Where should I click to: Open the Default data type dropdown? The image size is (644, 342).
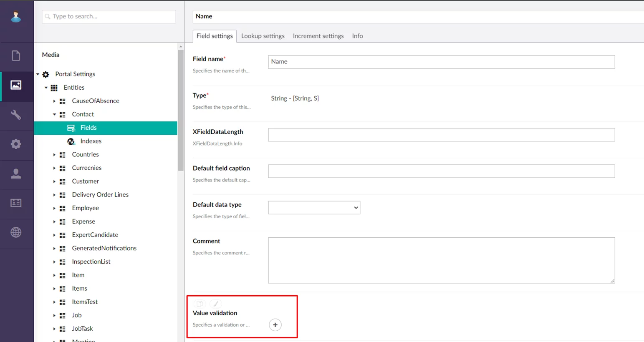pyautogui.click(x=314, y=208)
